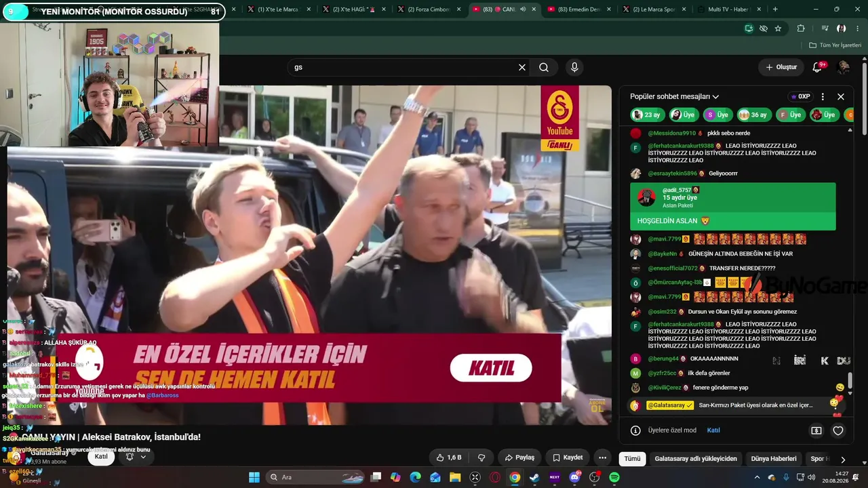Click the Katıl button beside the channel name
Viewport: 868px width, 488px height.
[101, 457]
